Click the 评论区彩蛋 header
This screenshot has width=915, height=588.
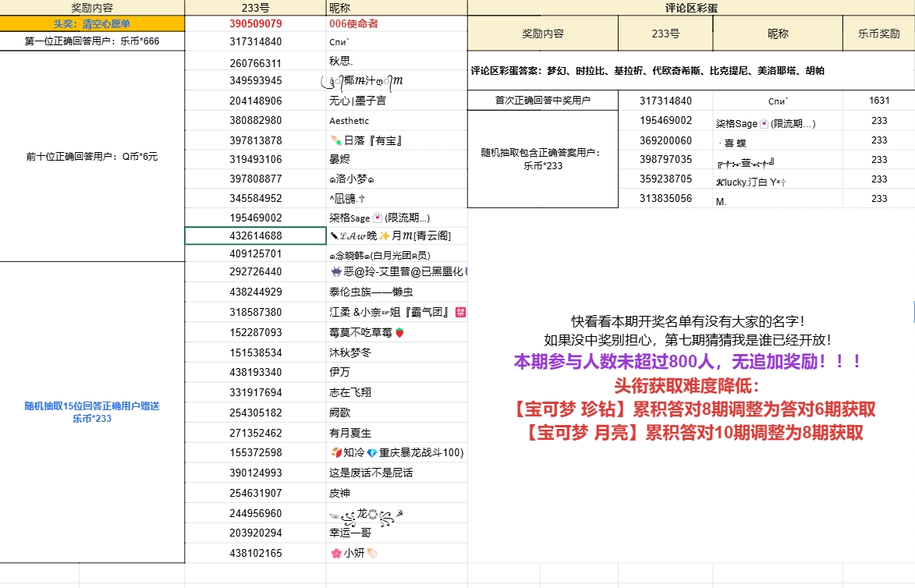pyautogui.click(x=691, y=8)
